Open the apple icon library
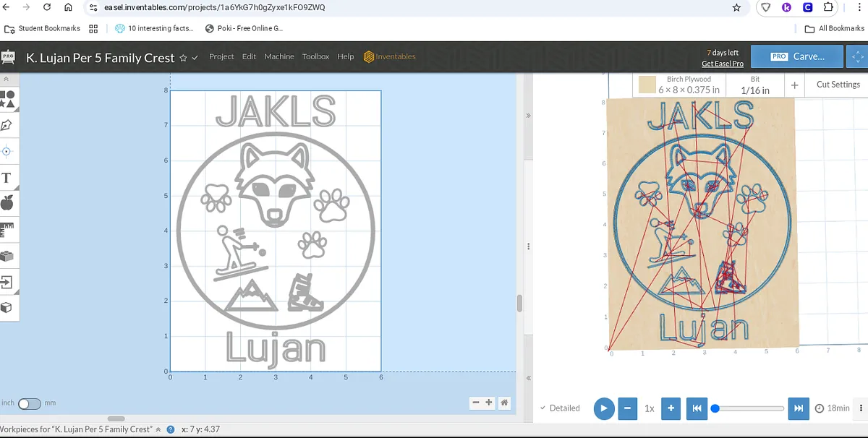 [7, 203]
